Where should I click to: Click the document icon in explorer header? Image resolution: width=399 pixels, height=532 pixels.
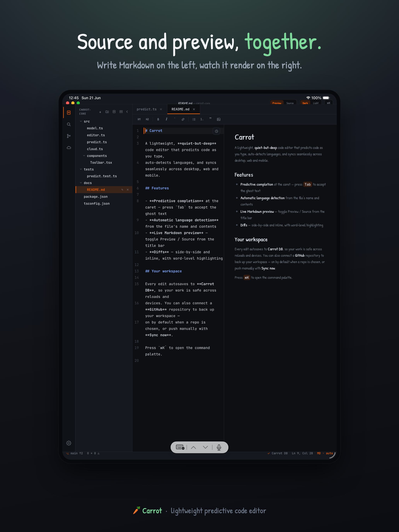114,112
